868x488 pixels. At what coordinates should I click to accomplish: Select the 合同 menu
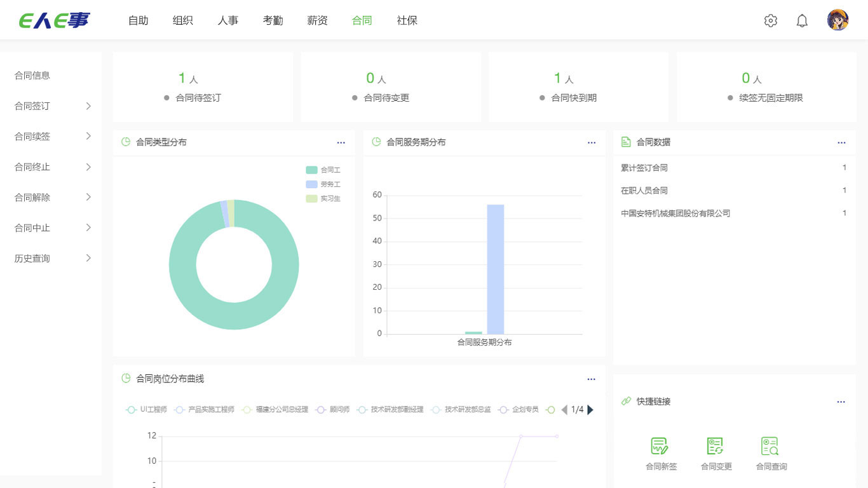point(362,20)
